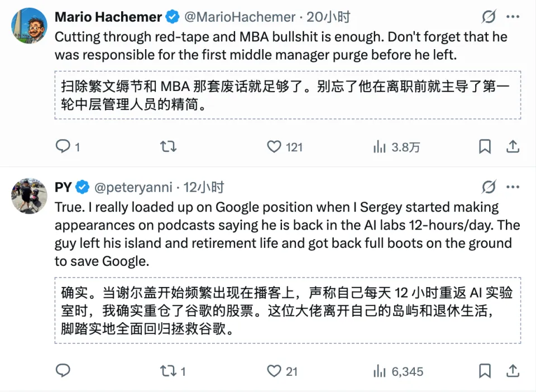This screenshot has height=392, width=536.
Task: Like PY's tweet with 21 likes
Action: coord(274,371)
